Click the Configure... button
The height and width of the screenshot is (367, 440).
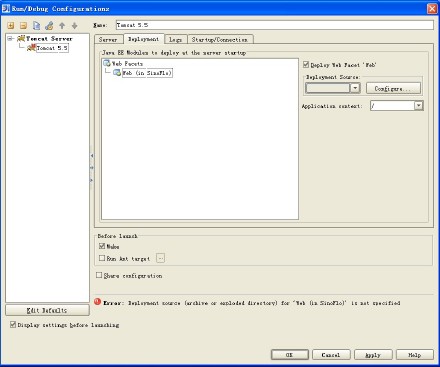[393, 88]
